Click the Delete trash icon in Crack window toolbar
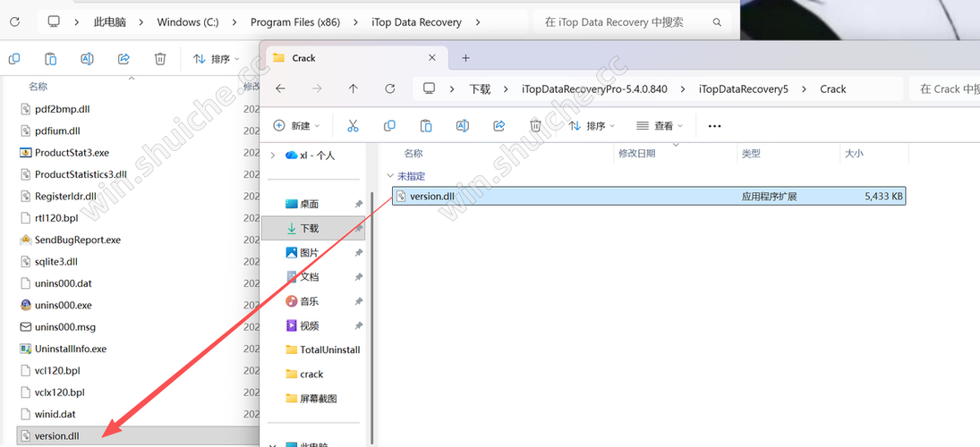The width and height of the screenshot is (980, 447). point(535,126)
